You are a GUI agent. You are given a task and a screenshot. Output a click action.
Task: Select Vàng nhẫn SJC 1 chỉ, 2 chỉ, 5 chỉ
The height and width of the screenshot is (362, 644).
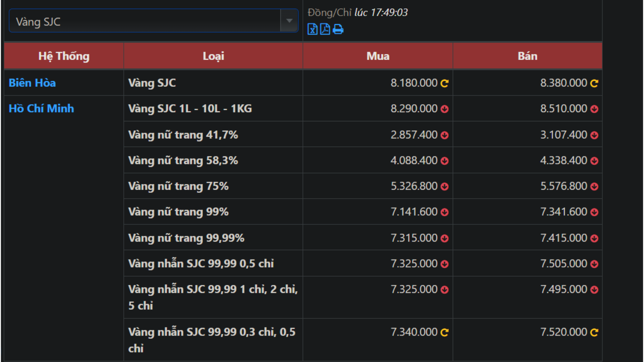pyautogui.click(x=213, y=297)
